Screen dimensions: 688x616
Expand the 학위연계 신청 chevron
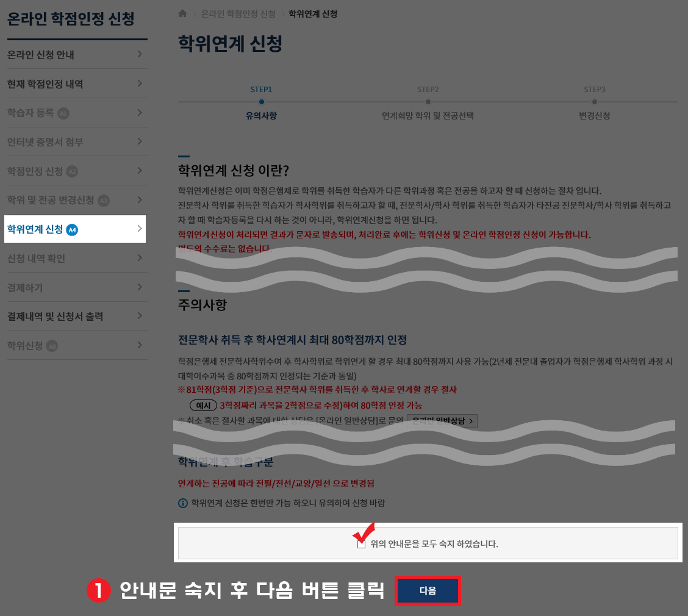pyautogui.click(x=140, y=229)
